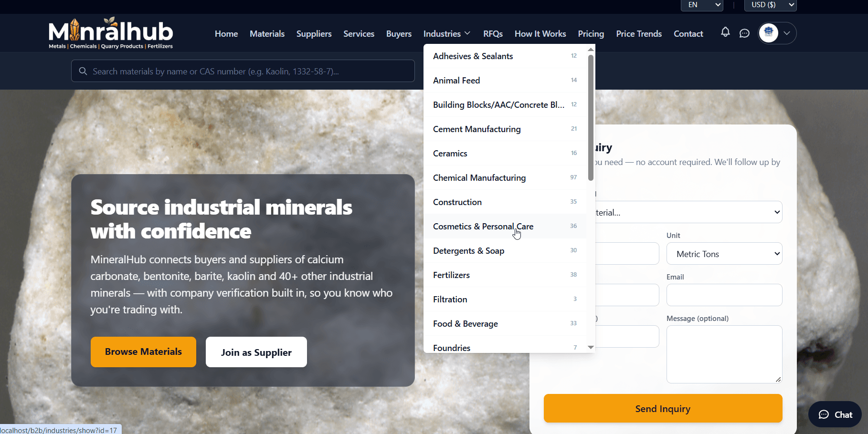The height and width of the screenshot is (434, 868).
Task: Select Chemical Manufacturing industry
Action: [505, 177]
